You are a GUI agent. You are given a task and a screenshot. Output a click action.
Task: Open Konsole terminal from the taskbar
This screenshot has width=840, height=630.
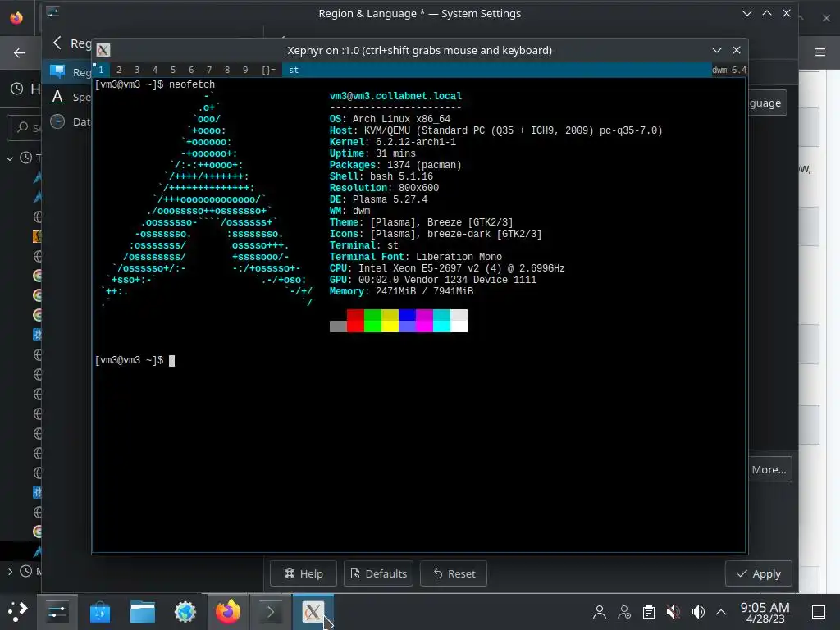point(271,611)
